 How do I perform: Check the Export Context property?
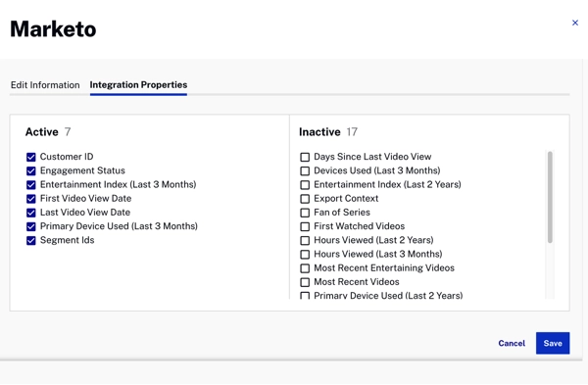(x=305, y=199)
